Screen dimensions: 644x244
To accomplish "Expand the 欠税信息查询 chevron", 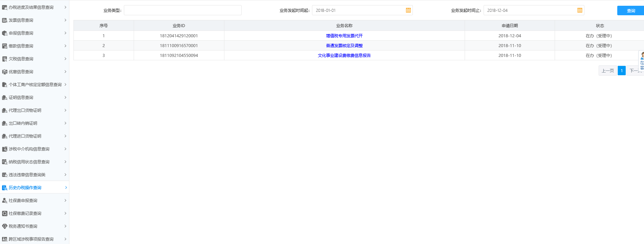I will pyautogui.click(x=65, y=59).
